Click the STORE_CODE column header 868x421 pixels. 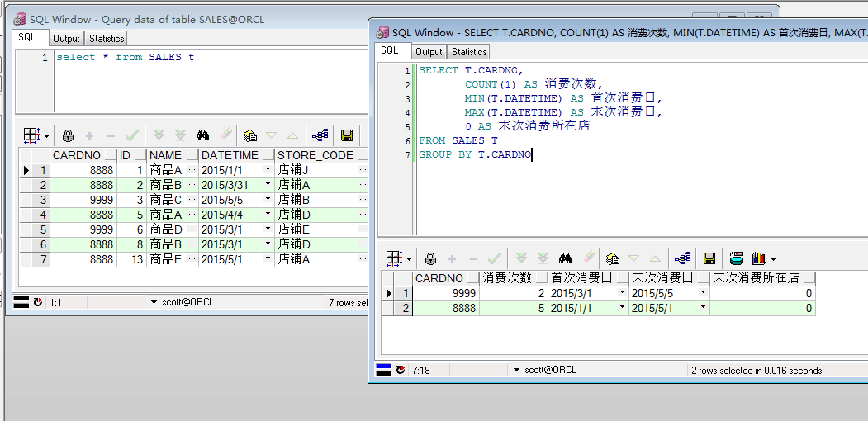point(315,155)
